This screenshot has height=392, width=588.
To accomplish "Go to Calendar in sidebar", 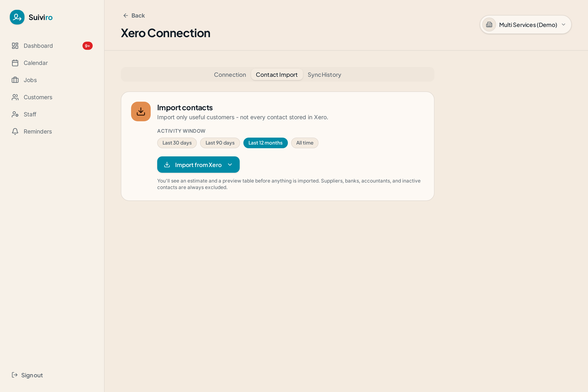I will [52, 63].
